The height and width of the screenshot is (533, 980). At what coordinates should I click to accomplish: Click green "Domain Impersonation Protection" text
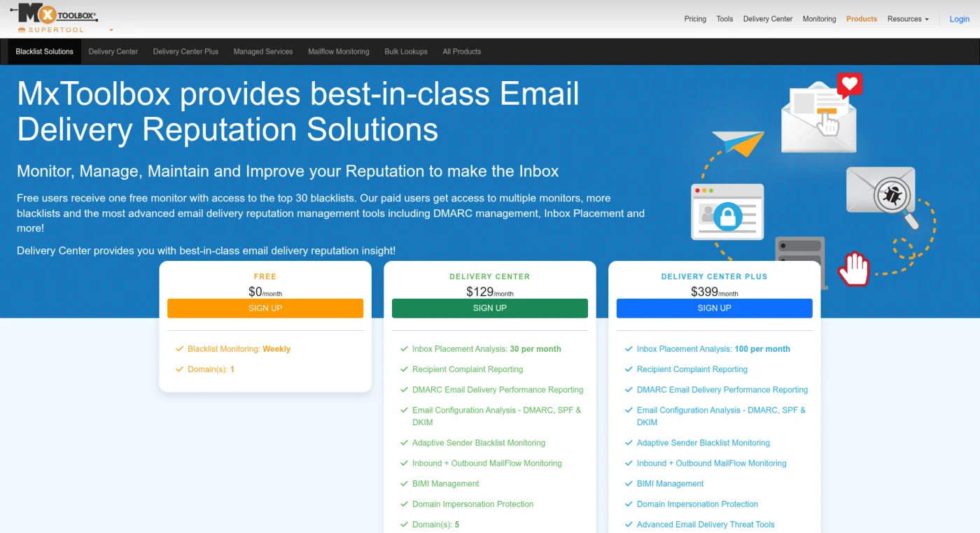coord(473,504)
